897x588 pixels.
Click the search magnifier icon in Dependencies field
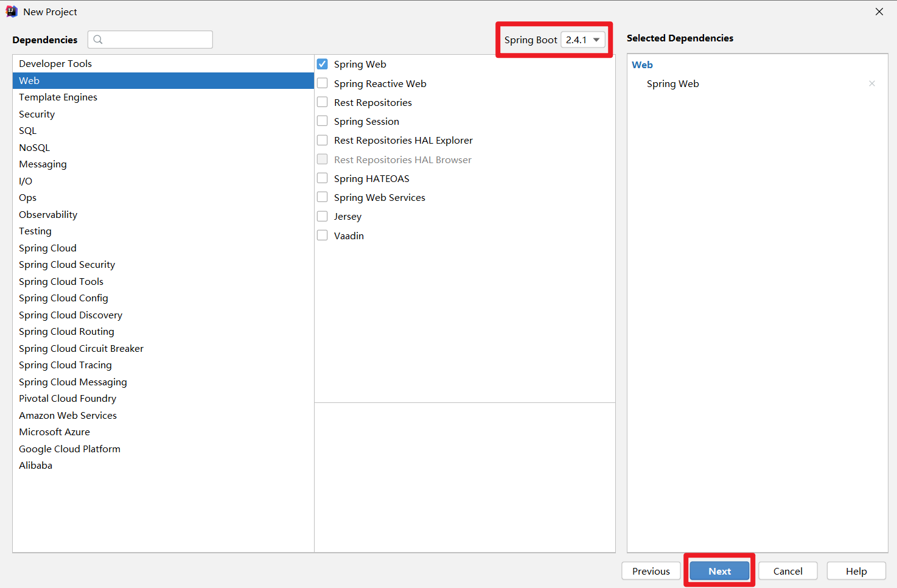98,40
